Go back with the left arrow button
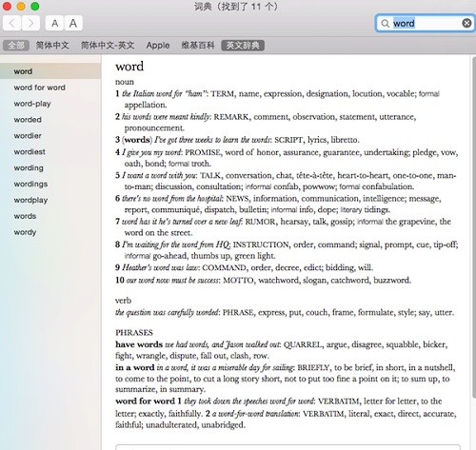 pos(11,23)
